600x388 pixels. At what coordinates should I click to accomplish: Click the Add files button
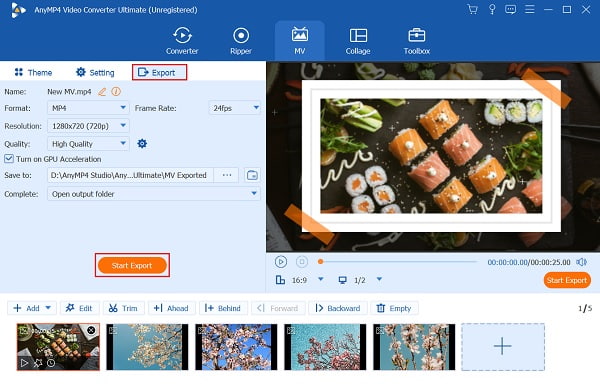(x=26, y=308)
